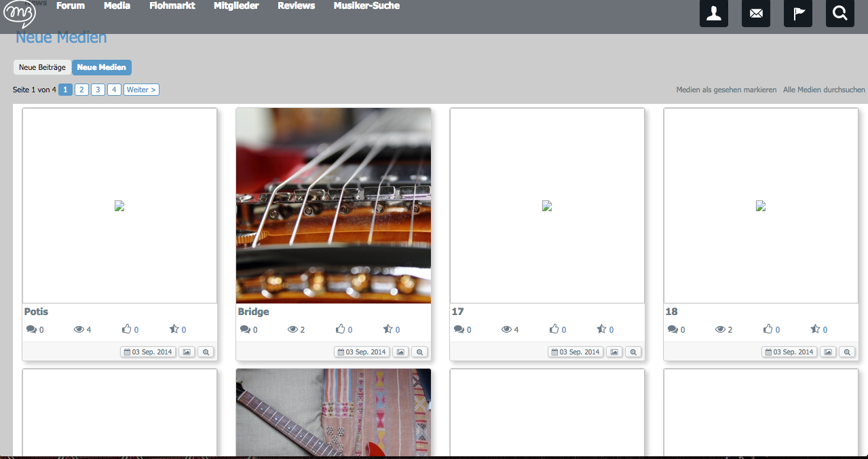The image size is (868, 459).
Task: Open the Bridge media title
Action: [253, 312]
